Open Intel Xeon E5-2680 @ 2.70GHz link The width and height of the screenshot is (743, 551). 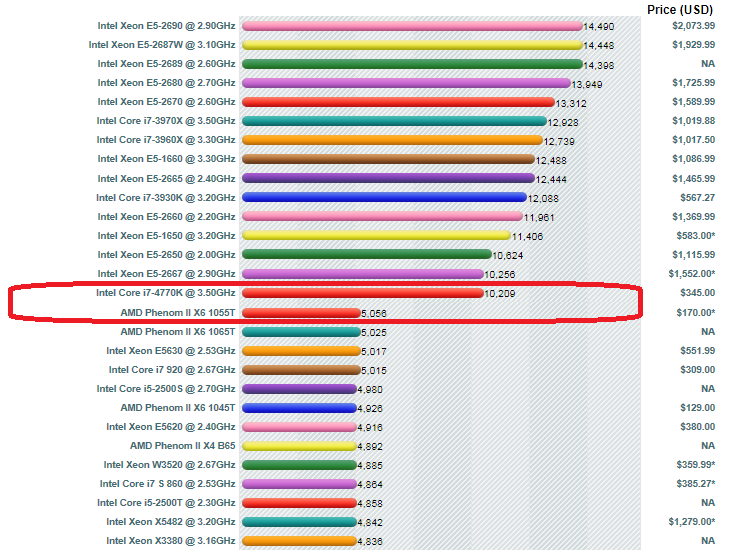(x=166, y=83)
